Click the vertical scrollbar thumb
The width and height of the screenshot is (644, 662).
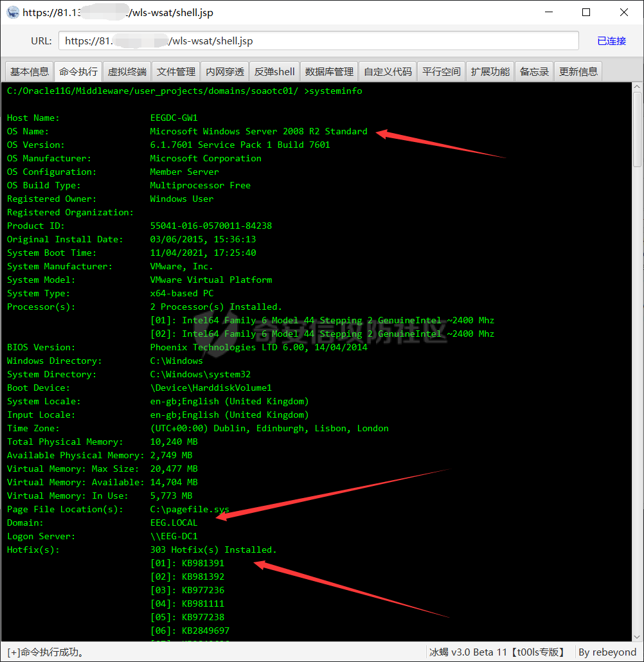[637, 130]
